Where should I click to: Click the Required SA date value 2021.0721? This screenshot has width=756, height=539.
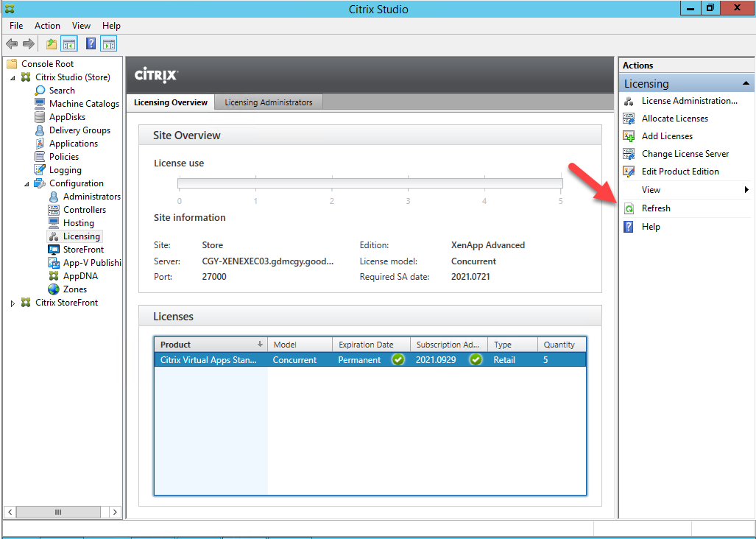coord(470,277)
